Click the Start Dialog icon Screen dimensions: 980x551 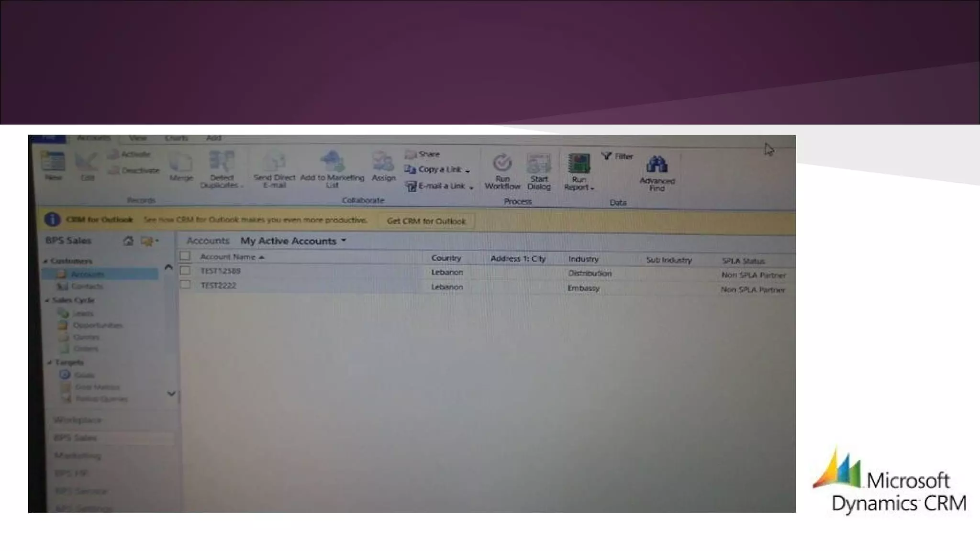point(539,164)
